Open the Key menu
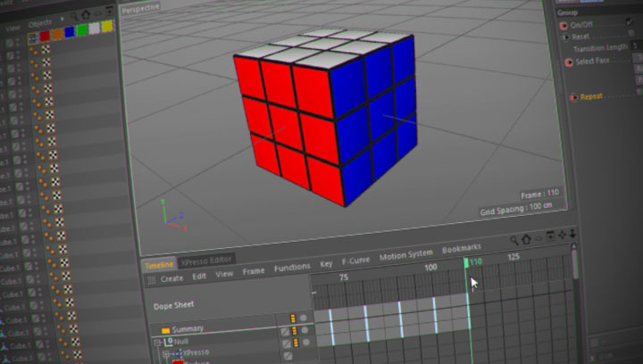Viewport: 643px width, 364px height. [x=326, y=264]
